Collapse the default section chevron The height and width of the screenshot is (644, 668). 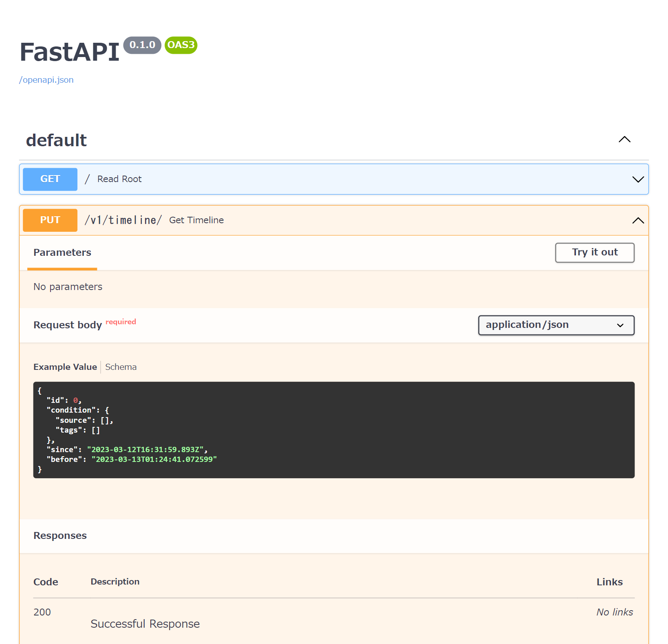[624, 140]
